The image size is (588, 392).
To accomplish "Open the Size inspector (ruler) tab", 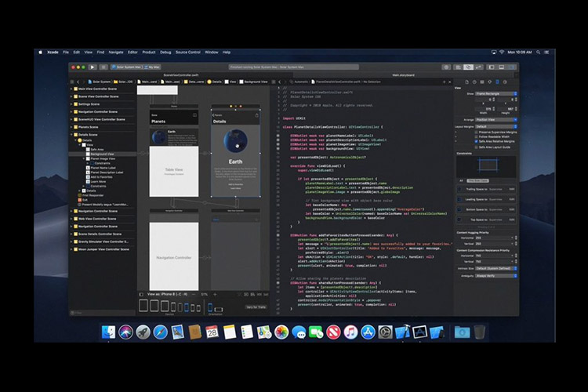I will point(497,82).
